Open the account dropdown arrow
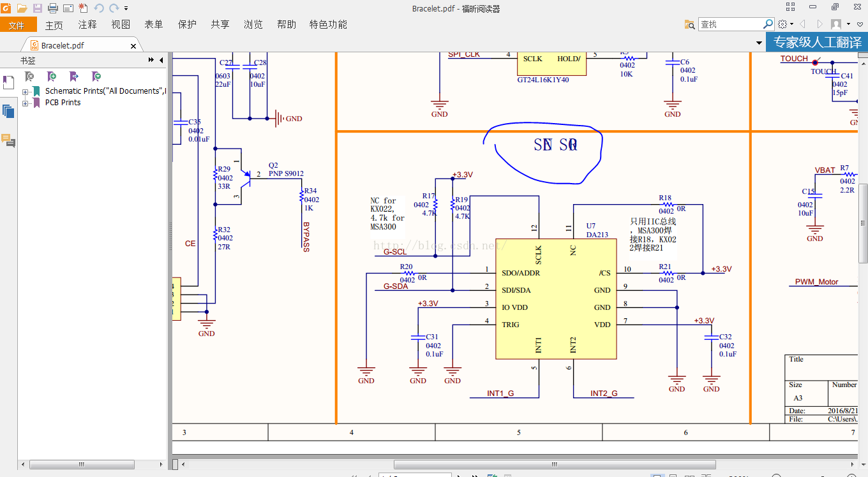The image size is (868, 477). click(x=848, y=24)
